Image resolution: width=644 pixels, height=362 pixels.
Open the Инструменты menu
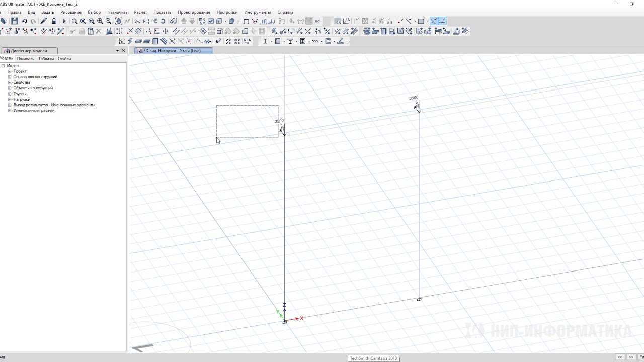coord(257,12)
